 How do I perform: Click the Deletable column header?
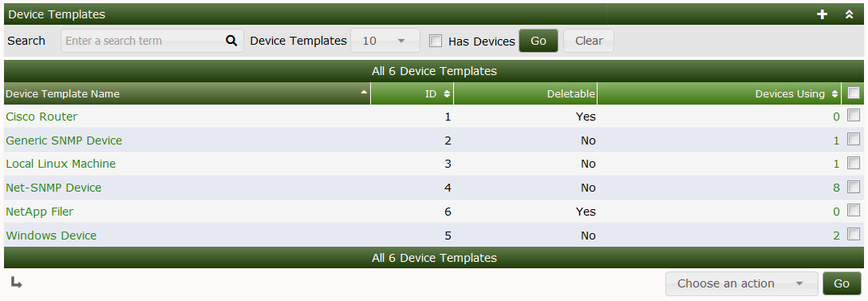(x=525, y=93)
